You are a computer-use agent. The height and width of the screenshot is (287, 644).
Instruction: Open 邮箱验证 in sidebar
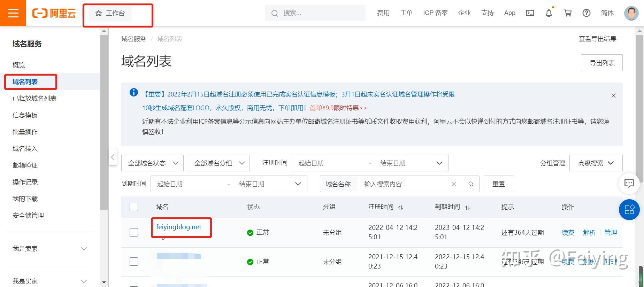(x=25, y=165)
